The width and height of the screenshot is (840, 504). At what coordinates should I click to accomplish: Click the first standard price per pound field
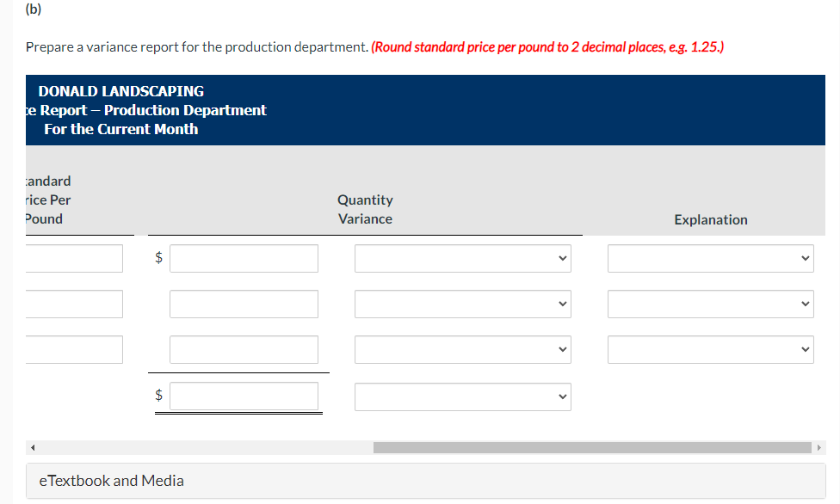(x=74, y=258)
